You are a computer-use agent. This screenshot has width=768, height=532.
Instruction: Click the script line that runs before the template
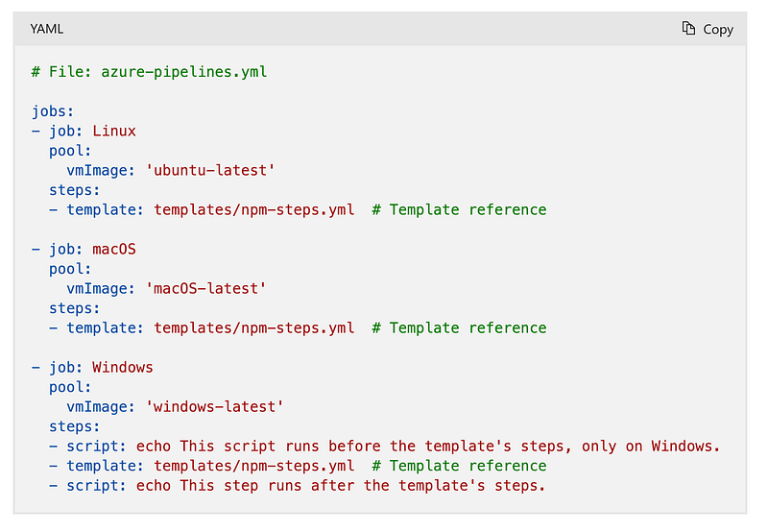point(427,446)
